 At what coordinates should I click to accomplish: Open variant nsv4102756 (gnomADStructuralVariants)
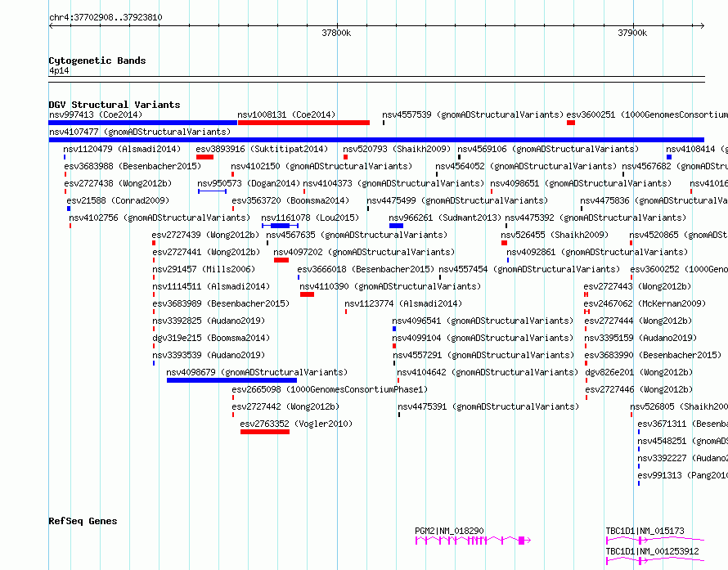160,218
